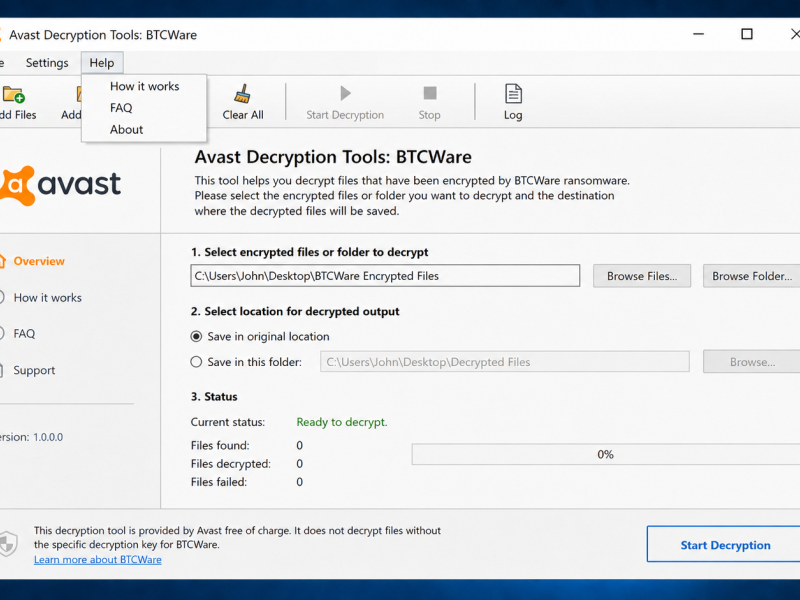
Task: Open the Learn more about BTCWare link
Action: [x=97, y=560]
